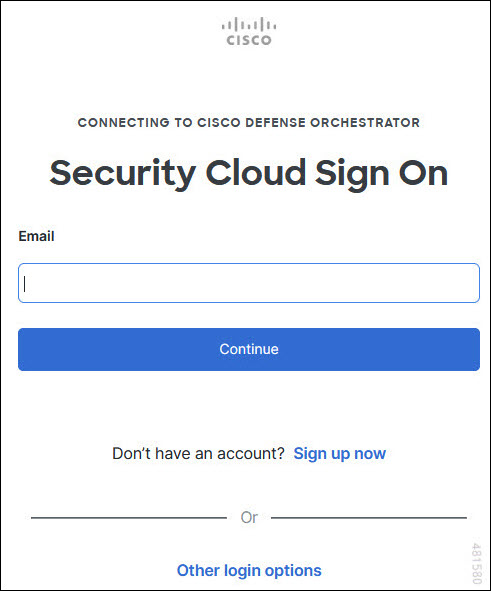Focus the Email input field

(249, 283)
